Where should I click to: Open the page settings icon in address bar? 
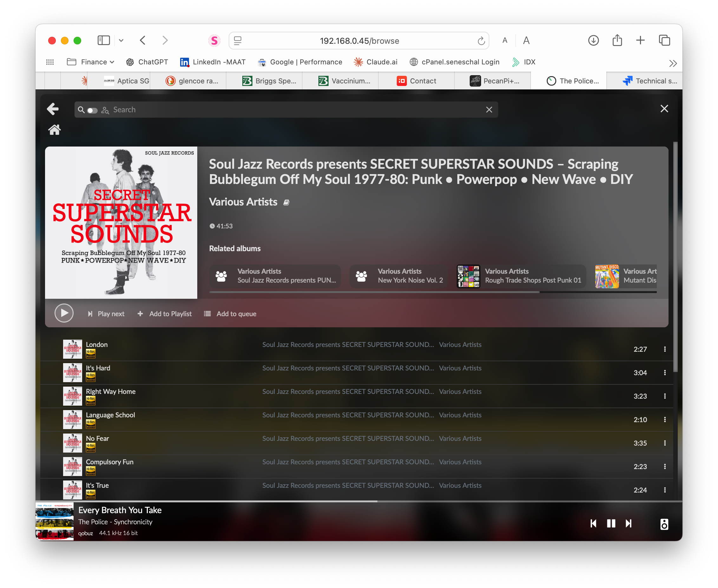click(x=238, y=41)
